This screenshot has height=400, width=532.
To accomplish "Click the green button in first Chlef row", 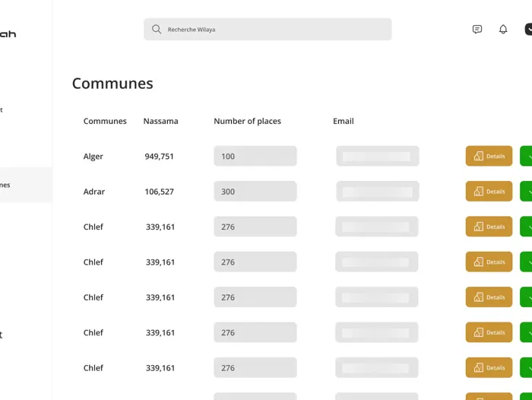I will click(527, 227).
